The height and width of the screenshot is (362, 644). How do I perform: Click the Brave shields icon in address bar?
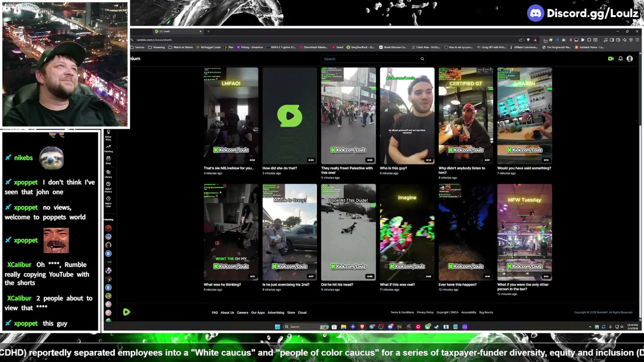coord(528,40)
